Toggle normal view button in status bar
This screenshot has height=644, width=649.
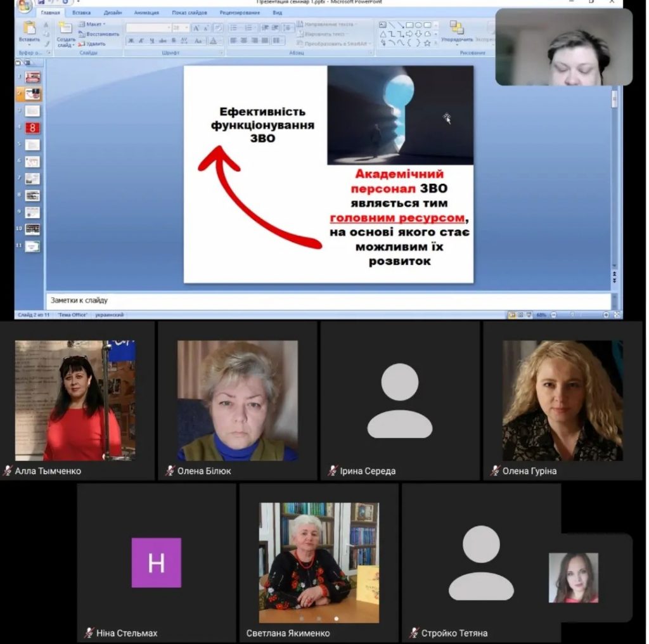[x=511, y=314]
